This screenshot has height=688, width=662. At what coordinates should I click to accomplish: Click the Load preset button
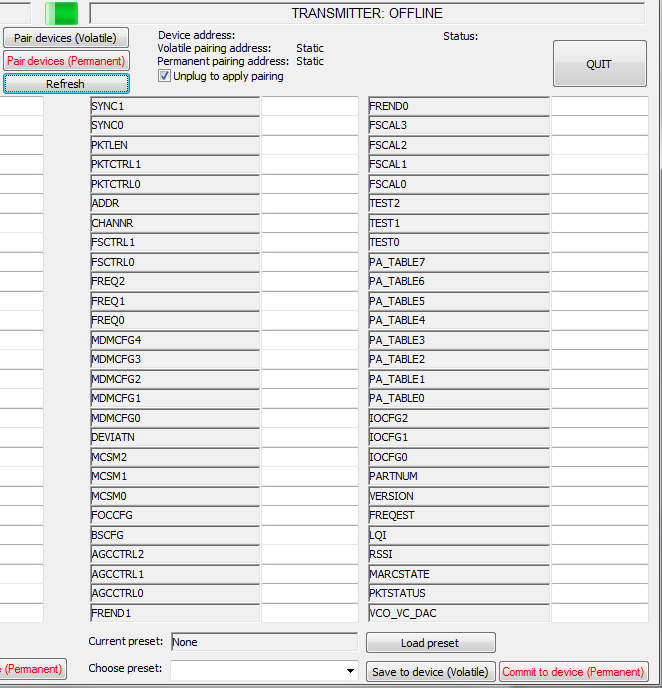tap(431, 643)
